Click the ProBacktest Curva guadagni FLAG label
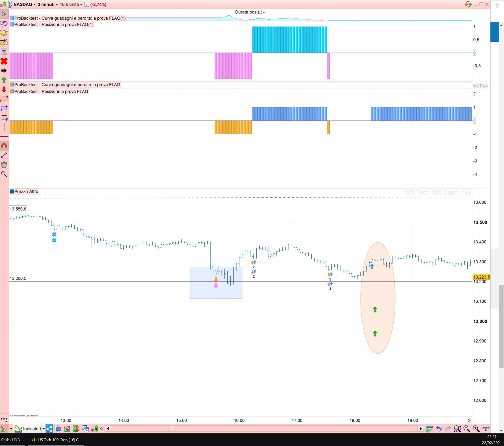Viewport: 504px width, 446px height. click(x=67, y=85)
